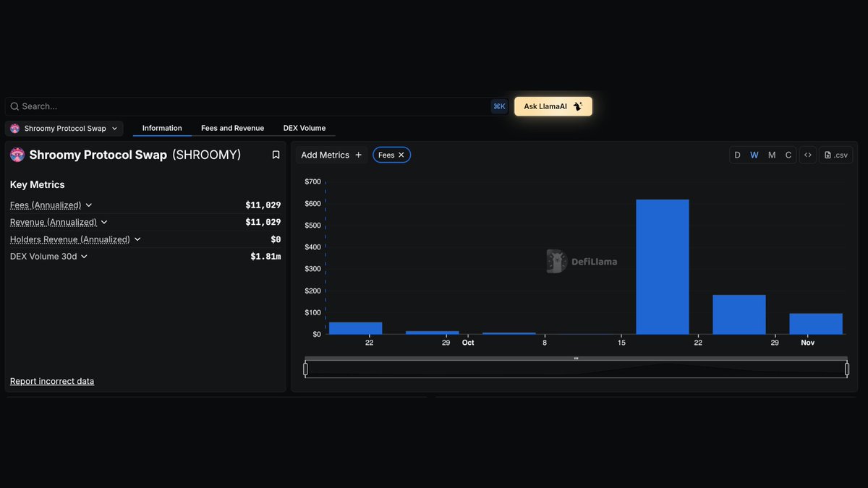Click the search magnifier icon

click(14, 106)
